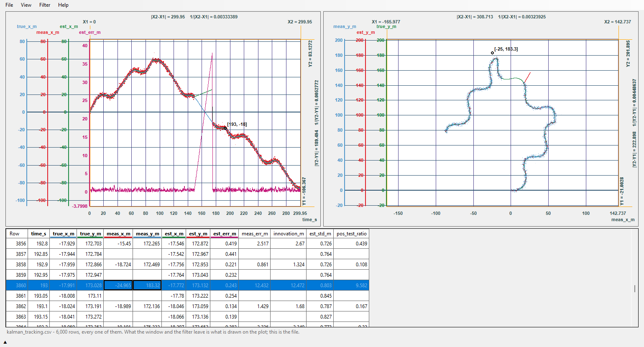Click the Row column header
This screenshot has width=644, height=347.
[17, 234]
